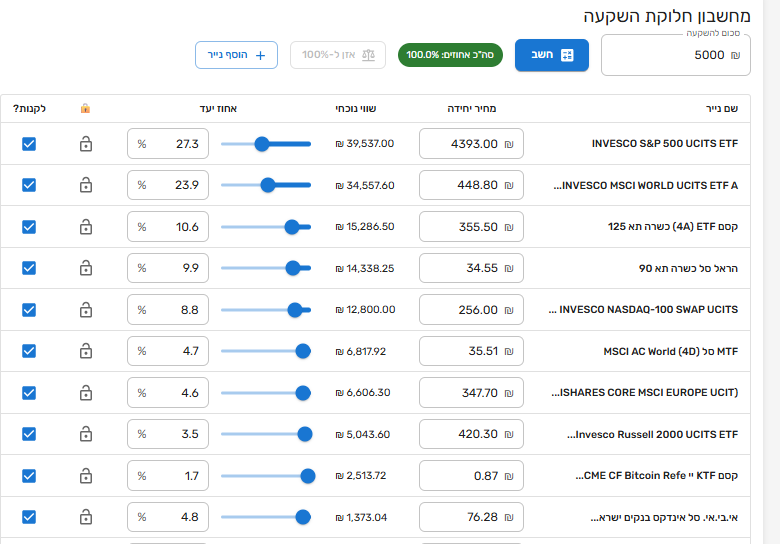Image resolution: width=780 pixels, height=544 pixels.
Task: Lock the הראל סל תא 90 percentage
Action: (x=85, y=268)
